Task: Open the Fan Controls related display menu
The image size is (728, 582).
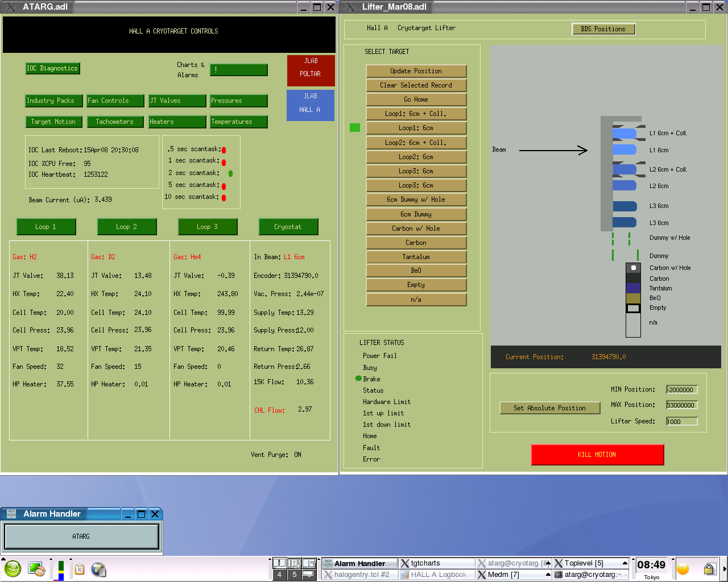Action: coord(115,101)
